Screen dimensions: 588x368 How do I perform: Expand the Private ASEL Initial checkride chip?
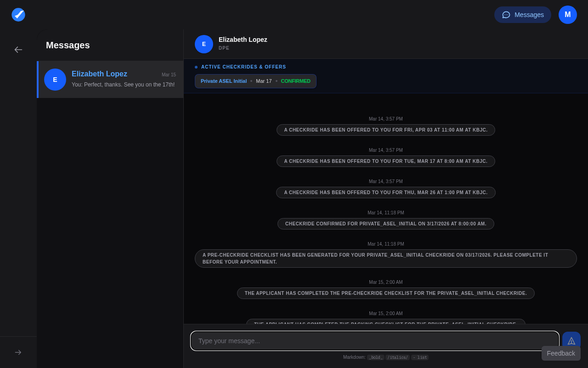click(x=224, y=81)
